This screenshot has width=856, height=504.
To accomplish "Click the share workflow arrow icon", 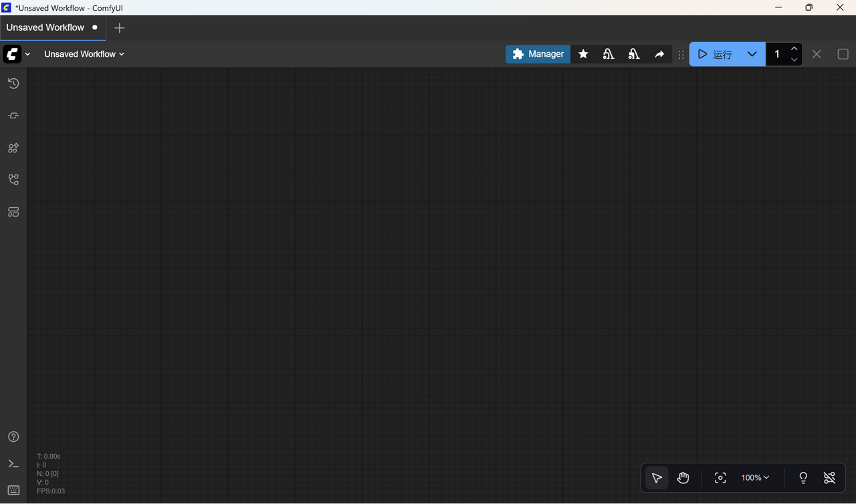I will (659, 53).
